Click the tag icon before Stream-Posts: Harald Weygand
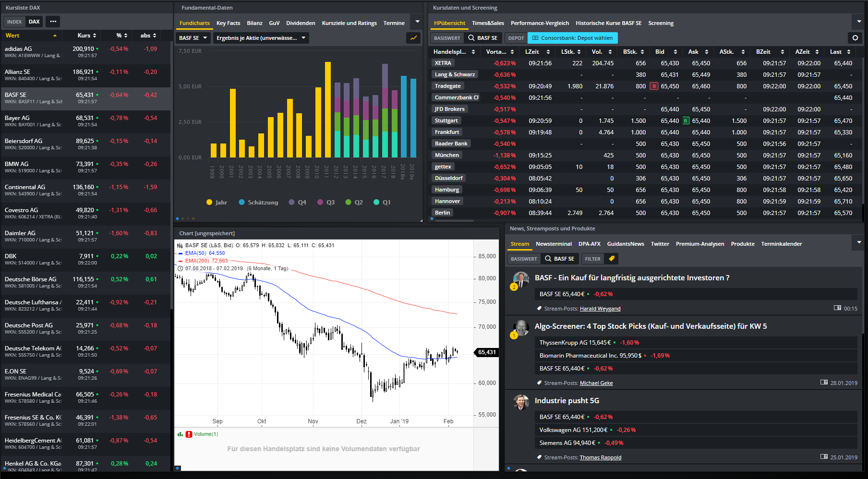Image resolution: width=868 pixels, height=479 pixels. (540, 309)
